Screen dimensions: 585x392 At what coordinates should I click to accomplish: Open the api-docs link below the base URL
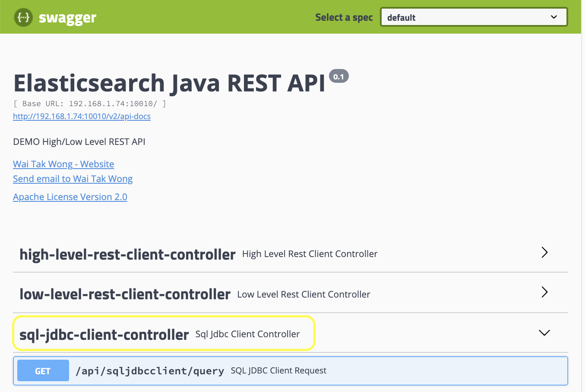[x=82, y=116]
